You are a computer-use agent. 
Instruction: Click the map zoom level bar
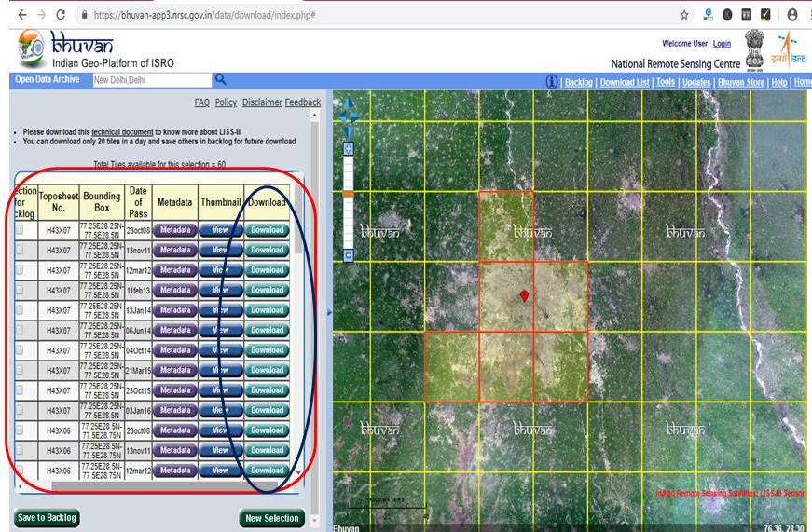click(x=348, y=202)
